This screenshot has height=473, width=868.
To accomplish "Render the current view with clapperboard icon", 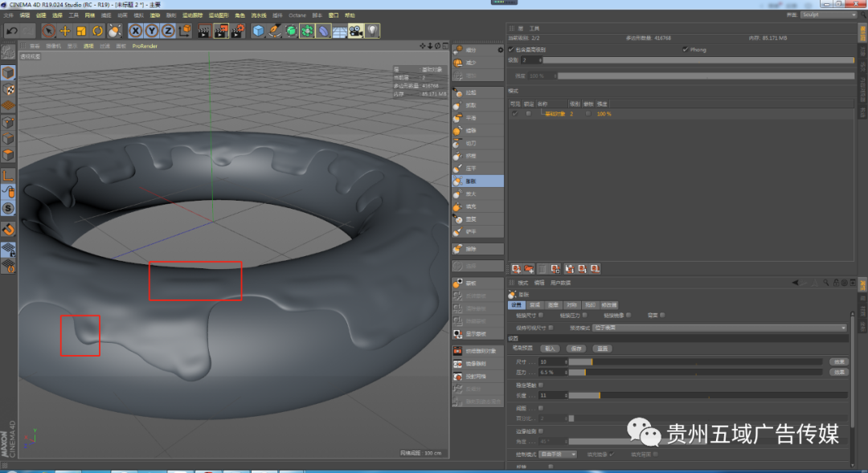I will (203, 31).
